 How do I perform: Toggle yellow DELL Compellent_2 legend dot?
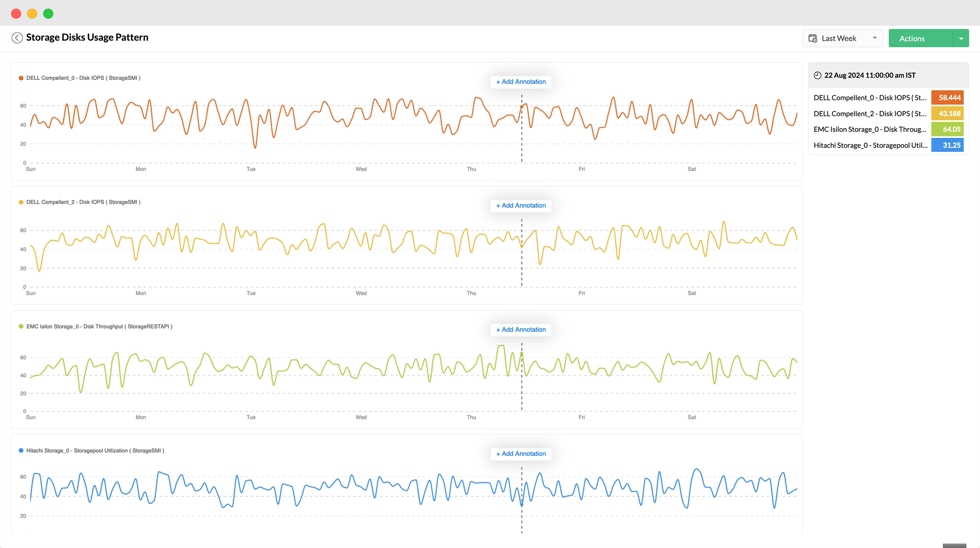pyautogui.click(x=21, y=202)
